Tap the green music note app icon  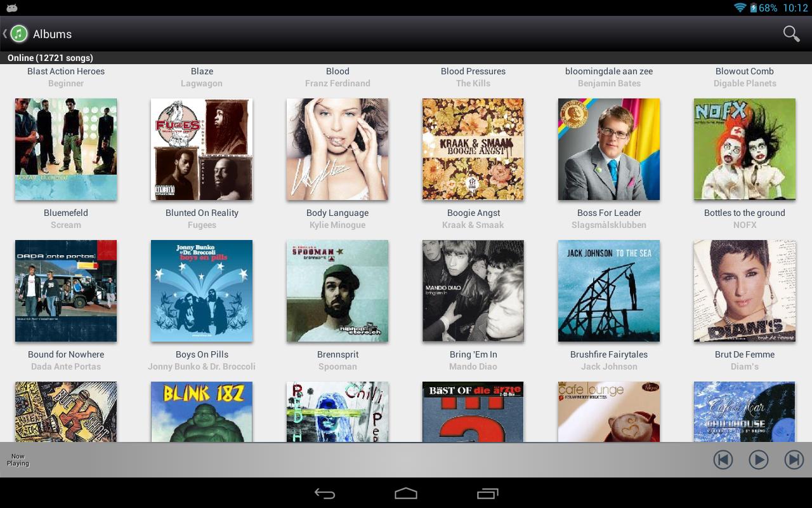point(19,34)
